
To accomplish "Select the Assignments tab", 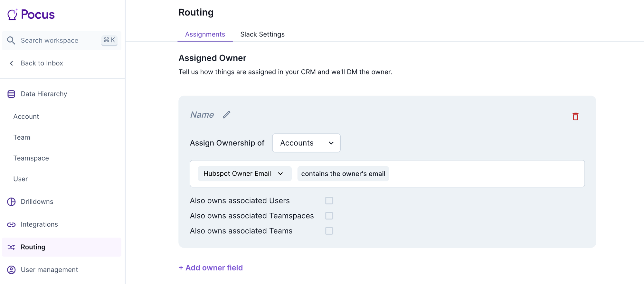I will tap(205, 34).
